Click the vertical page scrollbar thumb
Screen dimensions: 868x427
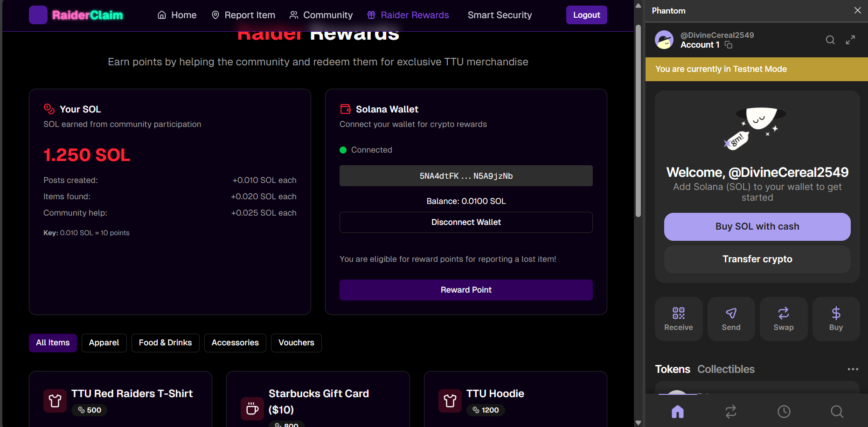tap(638, 121)
